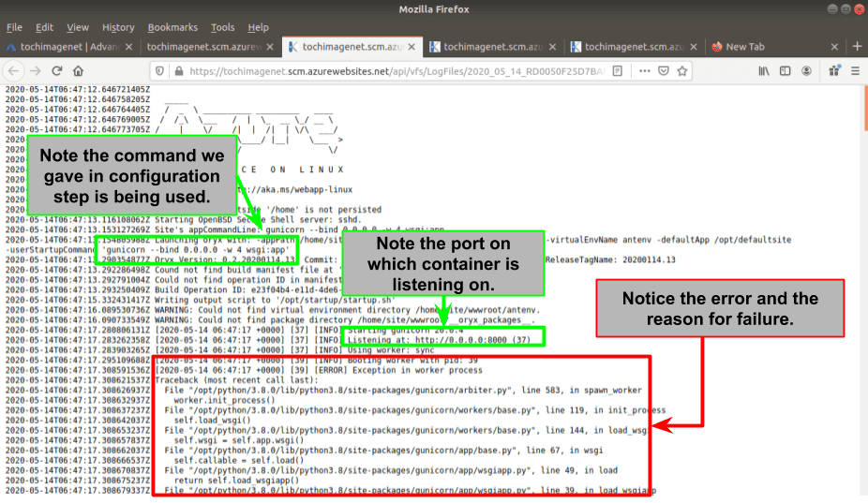Screen dimensions: 868x503
Task: Click the first timestamp 2020-05-14T06:47:12.646721405Z
Action: (78, 89)
